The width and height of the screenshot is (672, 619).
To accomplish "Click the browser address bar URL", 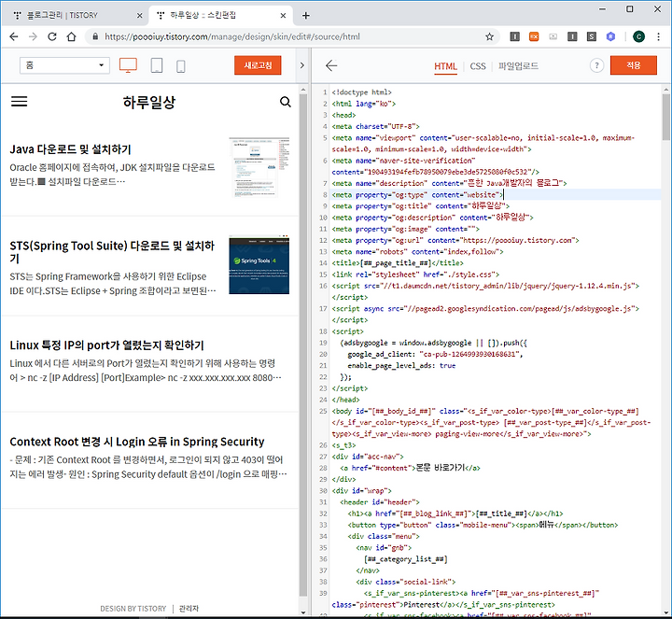I will click(232, 36).
